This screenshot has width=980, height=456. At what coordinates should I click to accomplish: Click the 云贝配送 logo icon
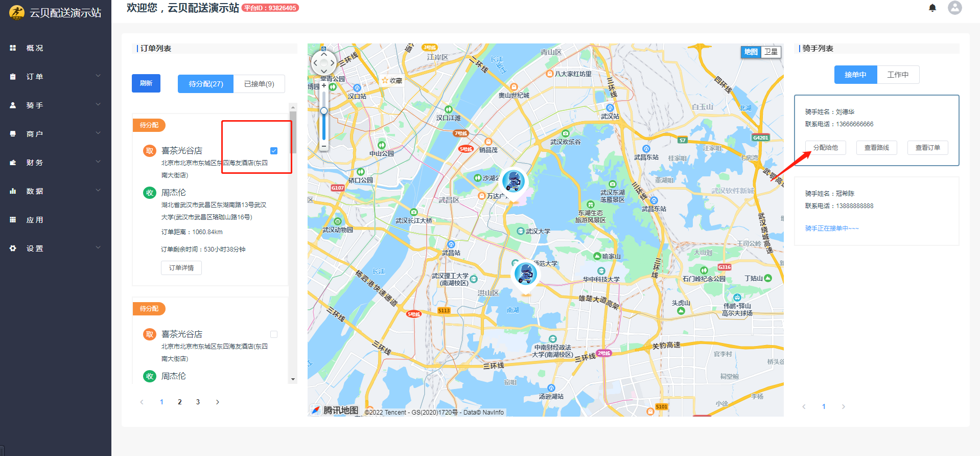[17, 12]
